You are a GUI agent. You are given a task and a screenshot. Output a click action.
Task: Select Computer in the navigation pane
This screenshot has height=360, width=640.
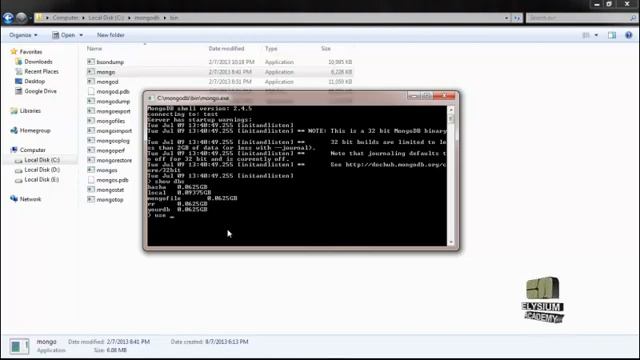pyautogui.click(x=32, y=150)
